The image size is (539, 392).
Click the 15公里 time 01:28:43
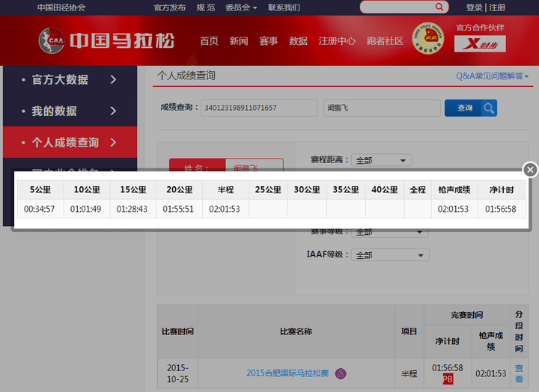coord(132,209)
